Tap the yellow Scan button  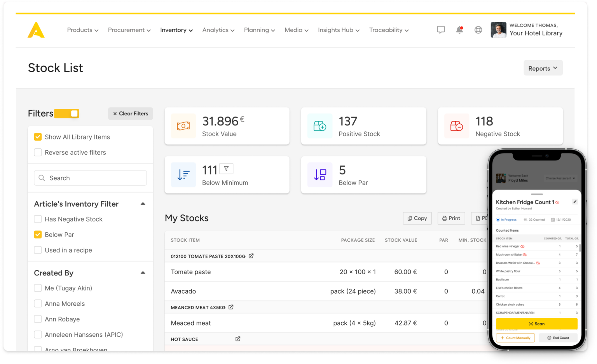click(537, 324)
